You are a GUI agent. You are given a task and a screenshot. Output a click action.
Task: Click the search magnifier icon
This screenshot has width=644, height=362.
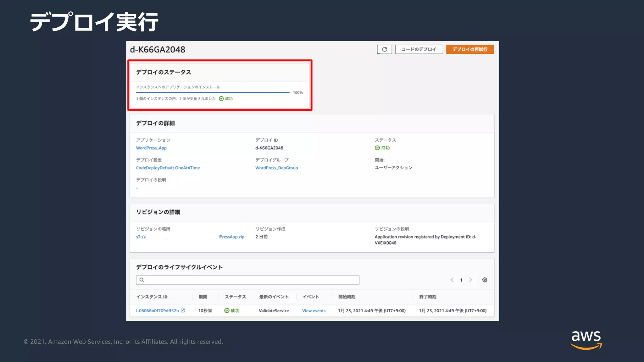pos(142,280)
